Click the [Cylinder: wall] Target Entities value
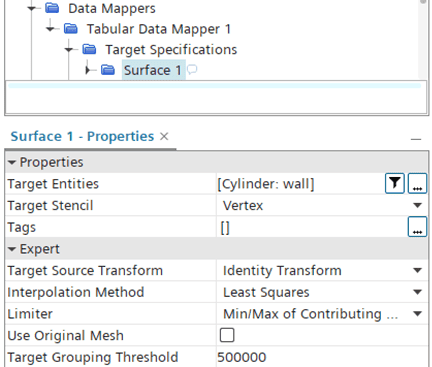This screenshot has height=367, width=432. (266, 184)
